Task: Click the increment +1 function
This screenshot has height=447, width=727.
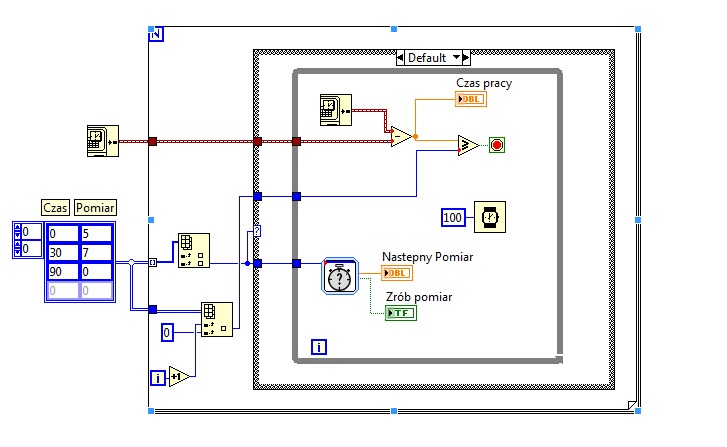Action: click(179, 377)
